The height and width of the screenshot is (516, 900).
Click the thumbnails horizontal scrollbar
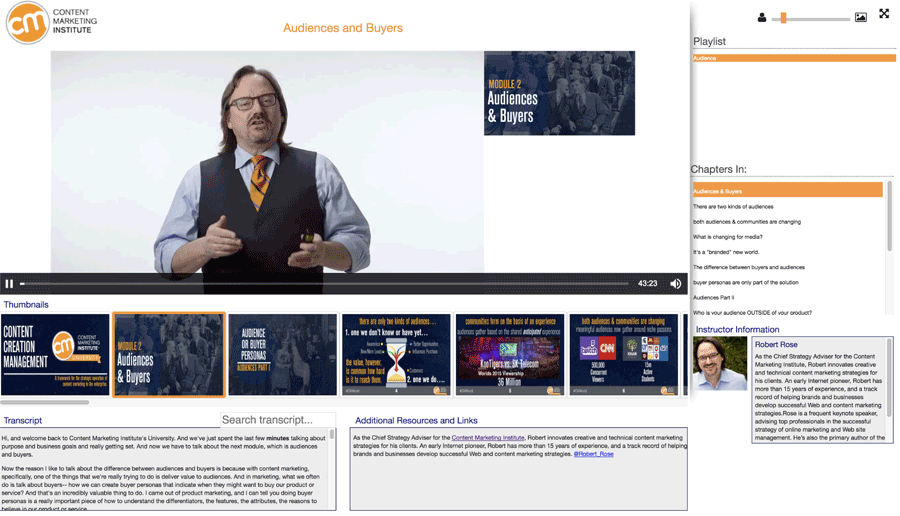click(45, 402)
